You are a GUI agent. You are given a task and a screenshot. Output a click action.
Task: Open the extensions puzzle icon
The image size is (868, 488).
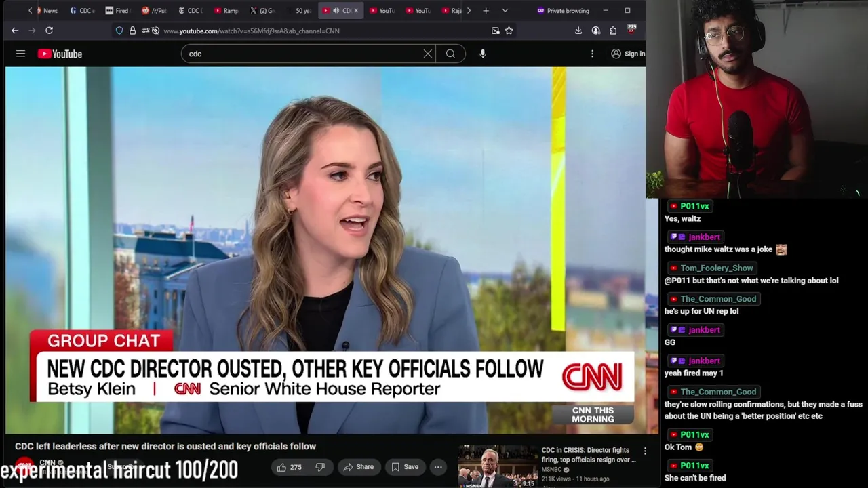click(613, 30)
